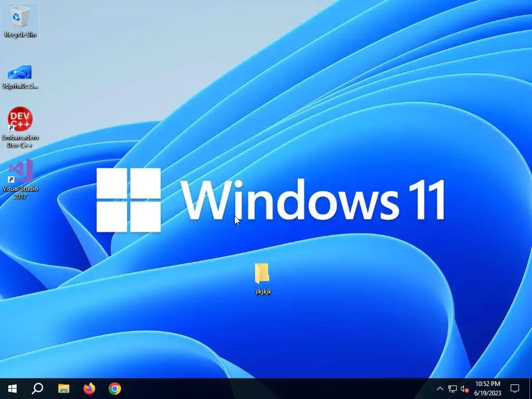
Task: Click the 'Visual Studio 2017' icon label
Action: click(20, 192)
